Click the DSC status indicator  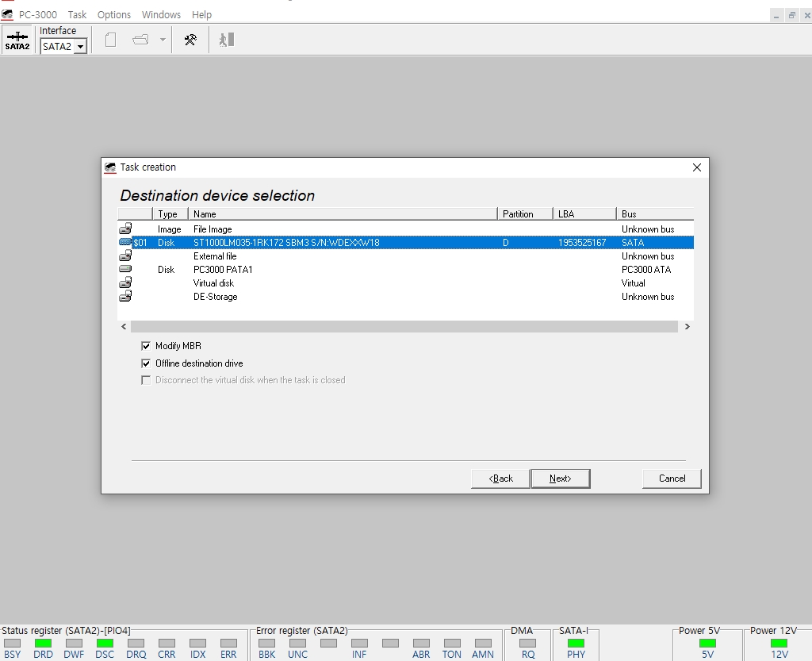coord(105,643)
